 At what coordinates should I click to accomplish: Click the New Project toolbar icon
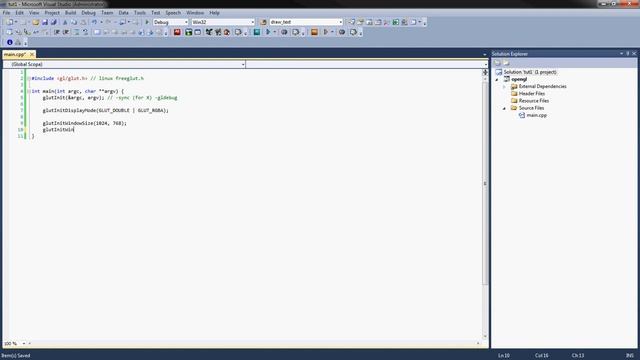(9, 22)
